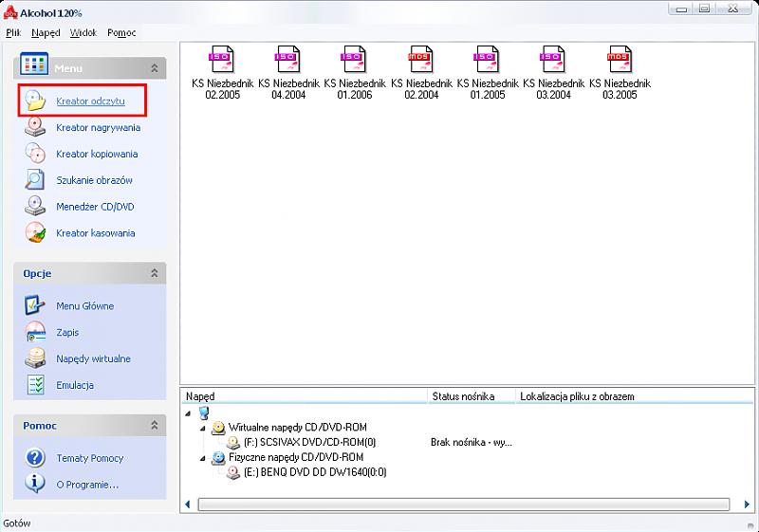Click the Napęd column header

pos(305,396)
